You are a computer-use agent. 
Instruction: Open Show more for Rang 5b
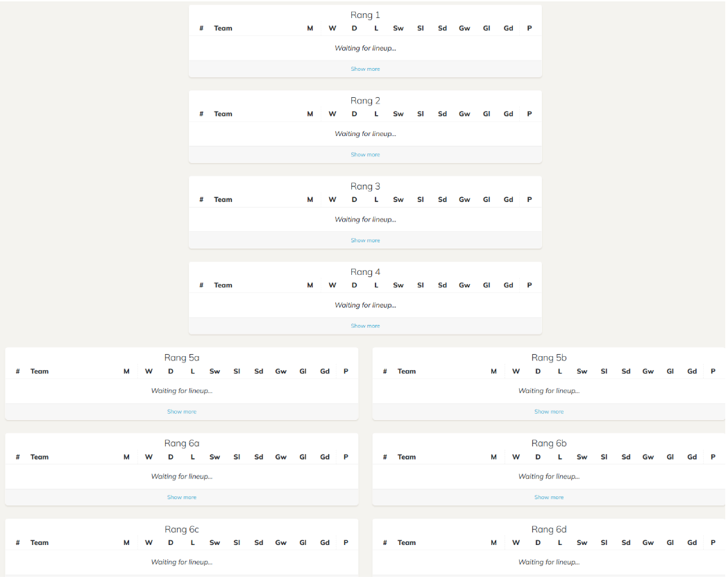[x=549, y=412]
